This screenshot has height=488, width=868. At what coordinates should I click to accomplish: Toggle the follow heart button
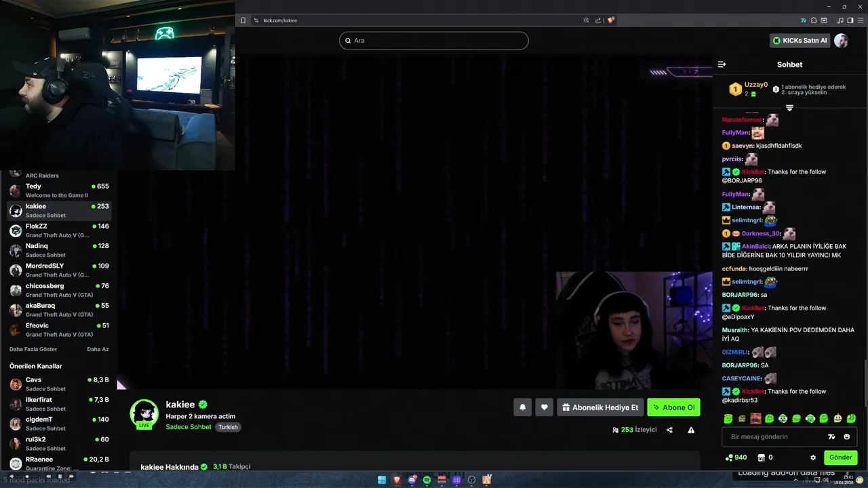coord(544,407)
